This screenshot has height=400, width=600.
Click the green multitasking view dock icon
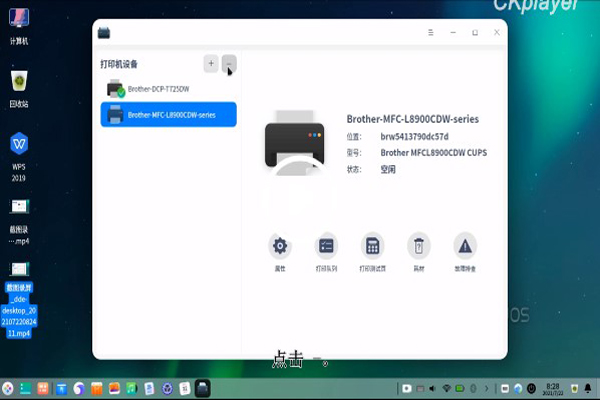click(x=25, y=389)
